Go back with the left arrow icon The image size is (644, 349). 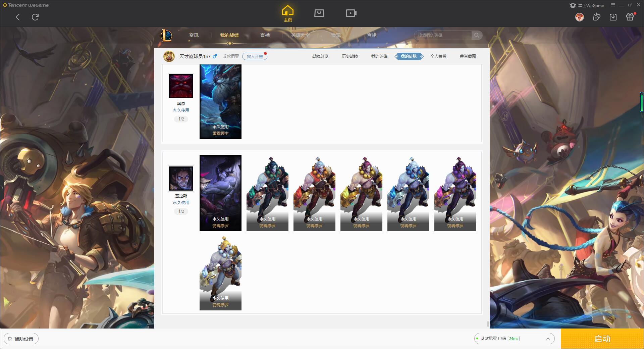pos(18,17)
